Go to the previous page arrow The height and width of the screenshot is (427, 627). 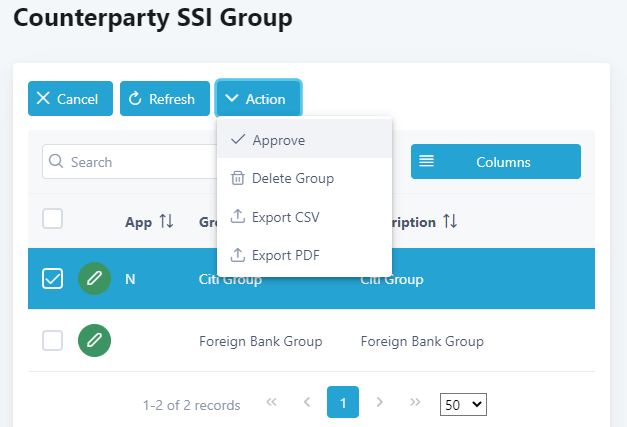pyautogui.click(x=307, y=402)
